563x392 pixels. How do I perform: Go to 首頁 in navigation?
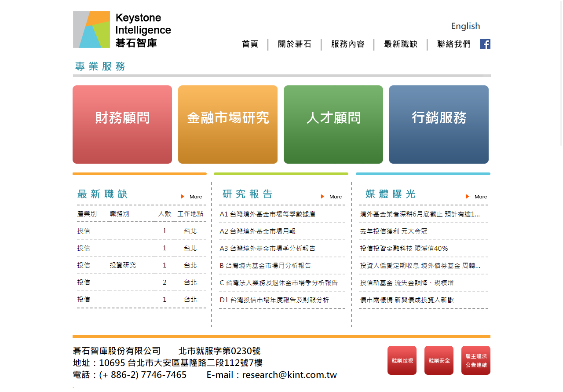pos(250,44)
